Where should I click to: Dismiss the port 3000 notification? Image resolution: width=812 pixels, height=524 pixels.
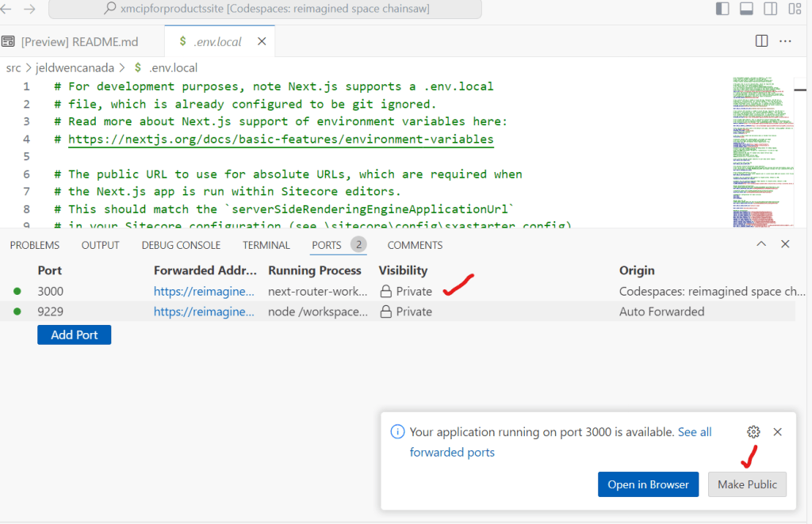(x=777, y=432)
